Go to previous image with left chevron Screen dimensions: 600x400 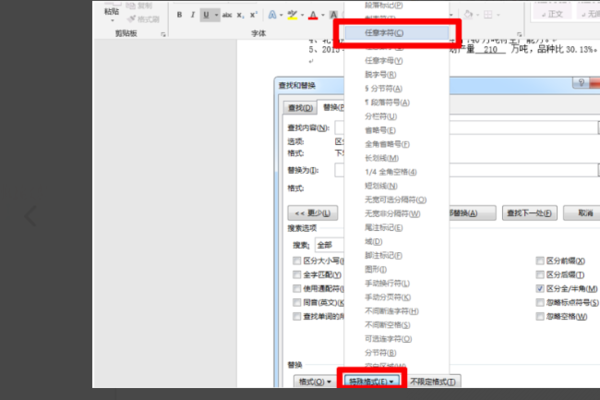(x=31, y=216)
